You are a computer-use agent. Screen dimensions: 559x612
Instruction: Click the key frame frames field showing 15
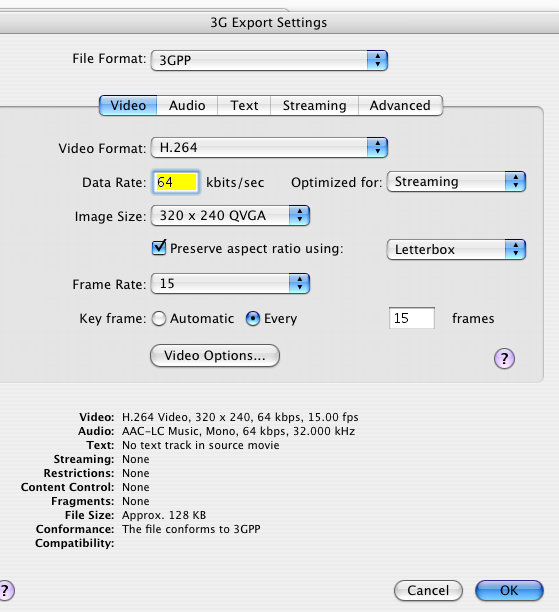pyautogui.click(x=412, y=318)
